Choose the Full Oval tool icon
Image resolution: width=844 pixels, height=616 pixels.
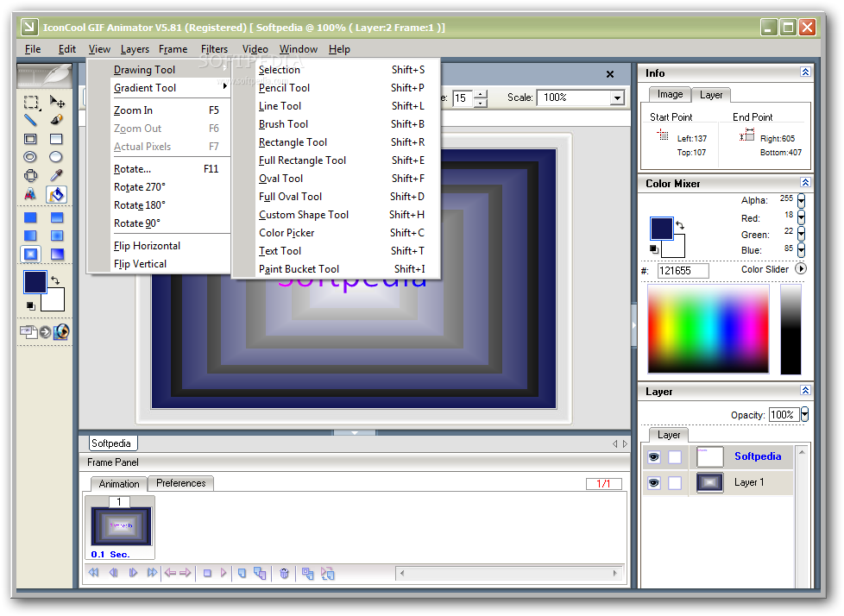point(56,156)
